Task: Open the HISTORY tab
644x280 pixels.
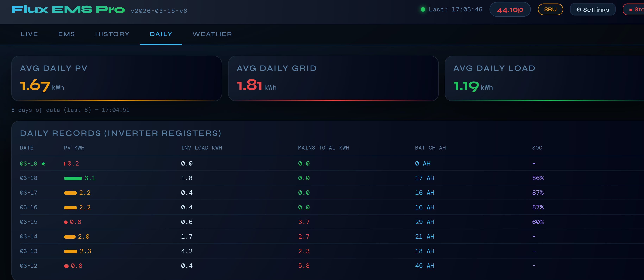Action: click(112, 34)
